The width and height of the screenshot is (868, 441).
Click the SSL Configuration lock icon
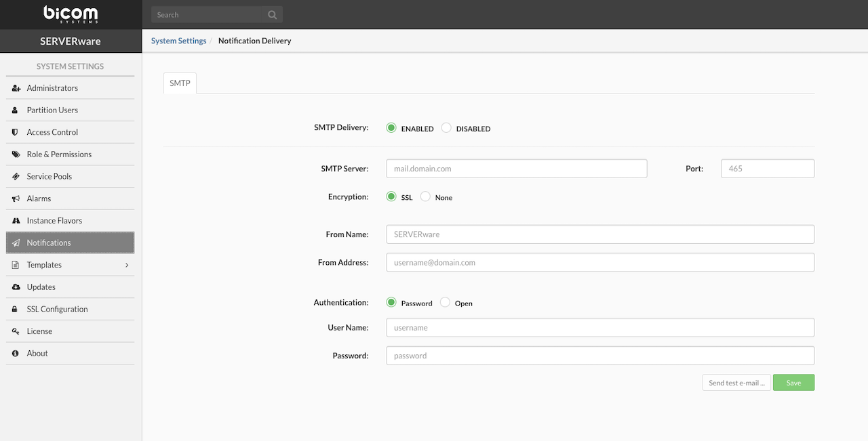[x=16, y=309]
